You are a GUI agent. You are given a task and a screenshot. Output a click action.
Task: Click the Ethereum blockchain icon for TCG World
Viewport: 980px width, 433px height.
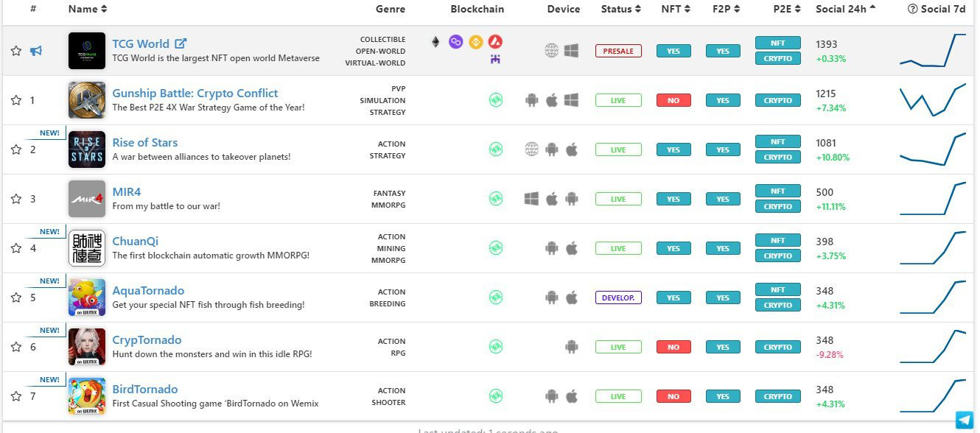pos(435,42)
